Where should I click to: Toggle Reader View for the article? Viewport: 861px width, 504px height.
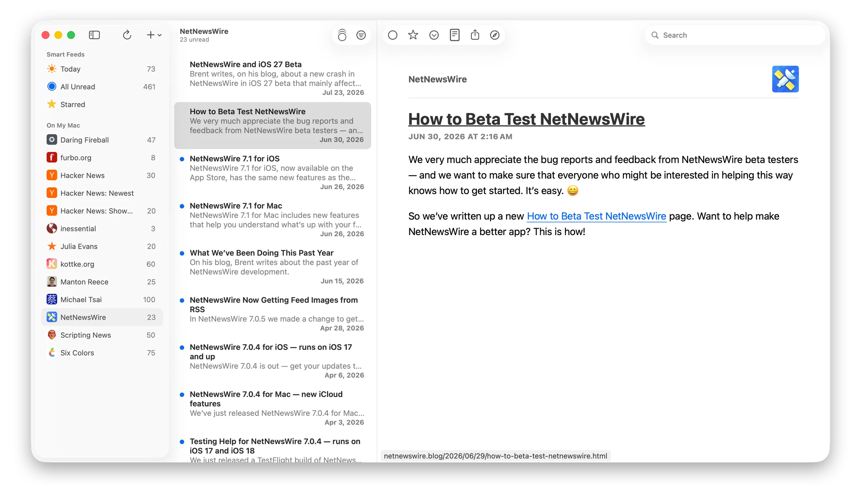[x=455, y=35]
